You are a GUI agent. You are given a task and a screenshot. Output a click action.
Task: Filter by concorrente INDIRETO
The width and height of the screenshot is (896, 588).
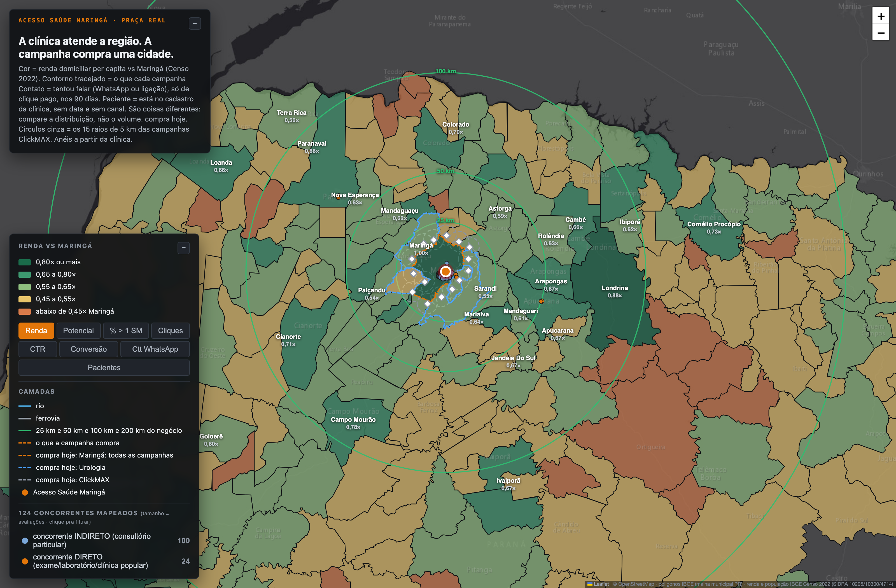coord(104,540)
